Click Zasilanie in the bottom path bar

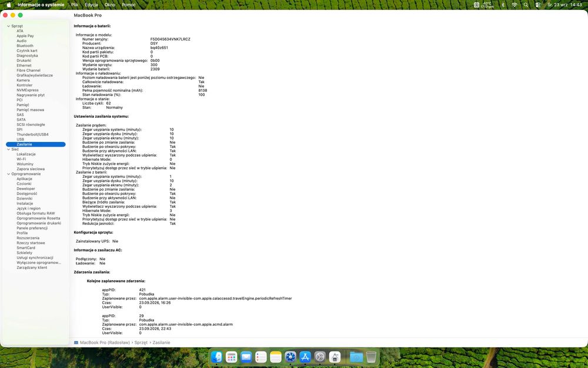point(161,343)
